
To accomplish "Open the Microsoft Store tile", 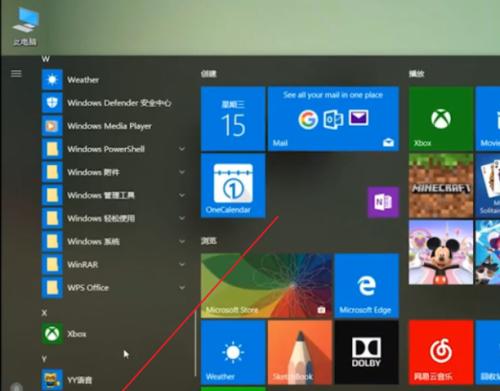I will pyautogui.click(x=266, y=286).
